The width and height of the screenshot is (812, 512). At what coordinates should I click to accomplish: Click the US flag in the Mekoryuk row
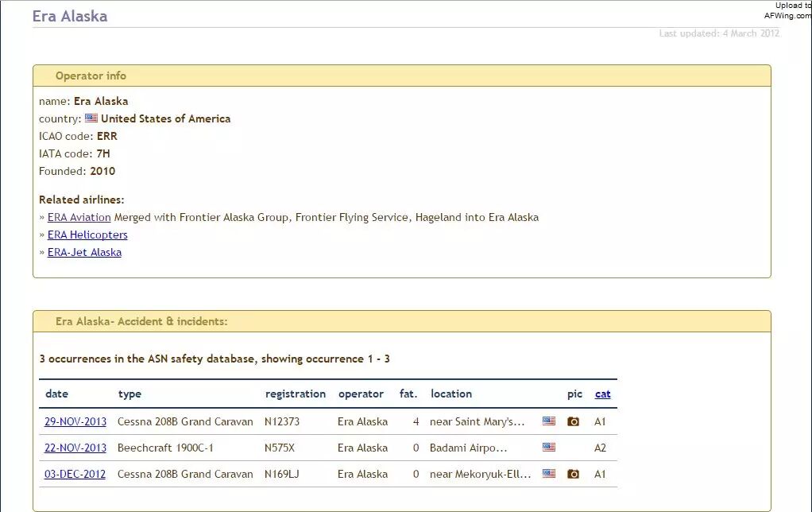(549, 474)
